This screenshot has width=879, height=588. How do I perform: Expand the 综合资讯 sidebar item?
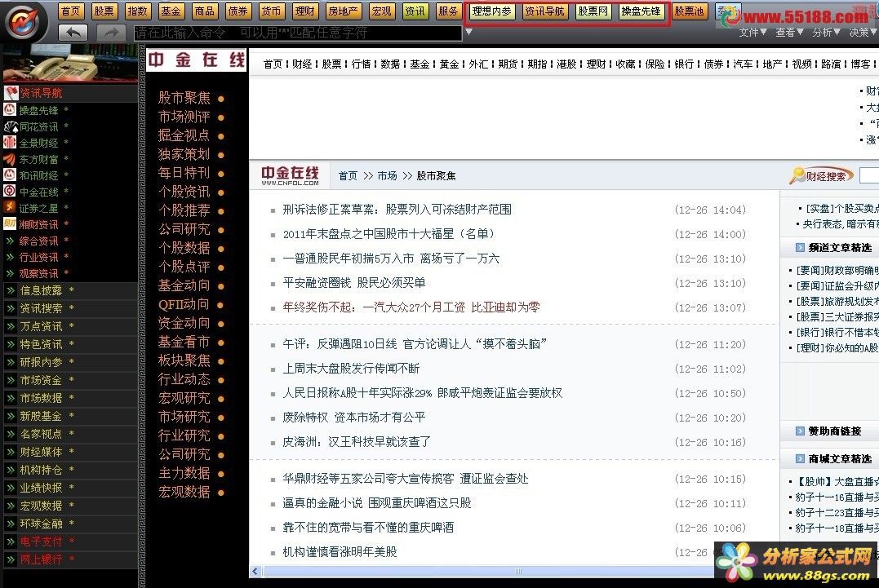(x=10, y=241)
